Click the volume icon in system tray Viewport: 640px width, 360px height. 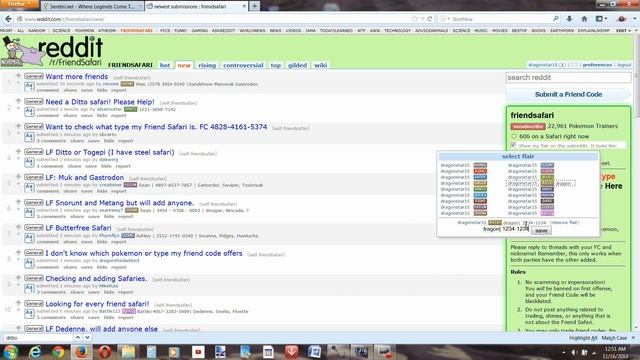tap(574, 352)
